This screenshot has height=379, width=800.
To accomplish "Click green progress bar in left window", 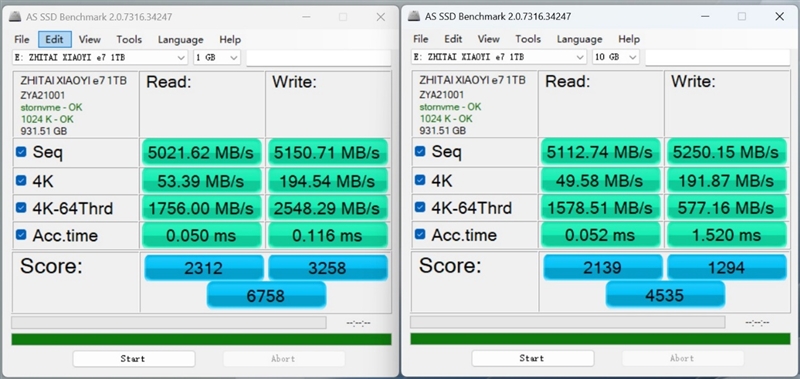I will (x=202, y=339).
